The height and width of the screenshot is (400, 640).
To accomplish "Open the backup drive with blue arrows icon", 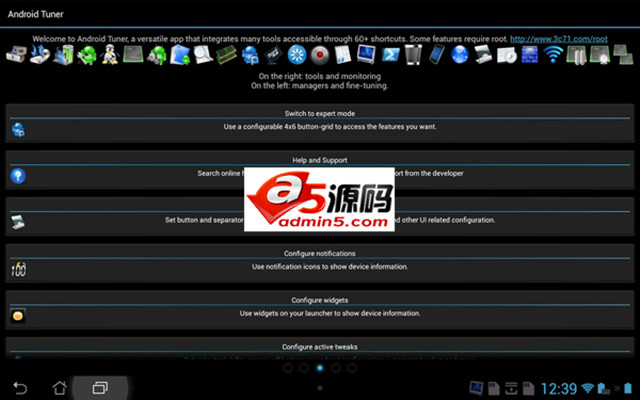I will coord(40,55).
